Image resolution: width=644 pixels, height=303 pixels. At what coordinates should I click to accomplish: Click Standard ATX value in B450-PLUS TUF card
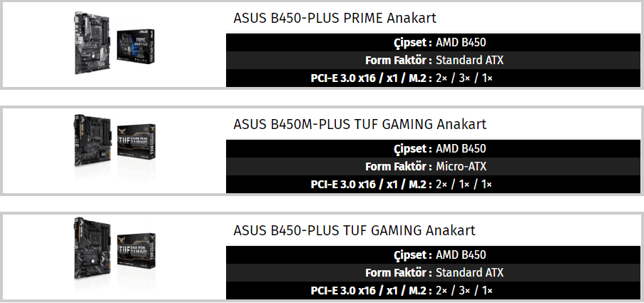click(469, 273)
